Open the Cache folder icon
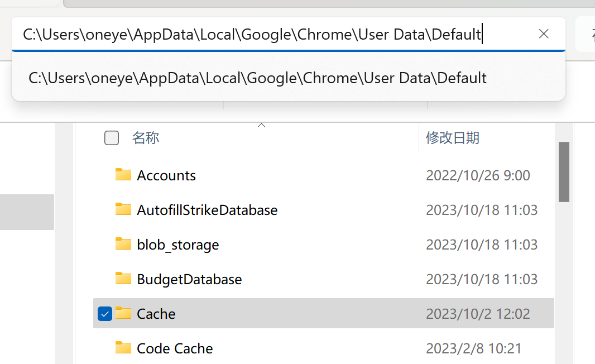 [123, 314]
